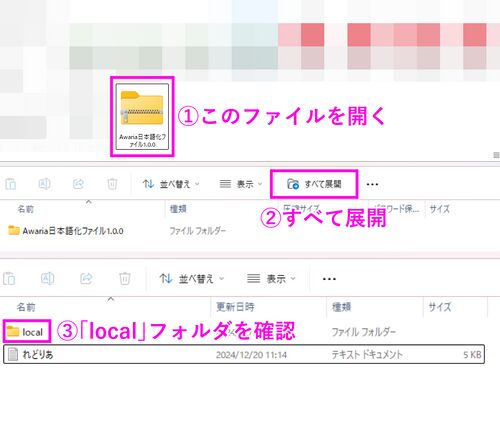Click the すべて展開 extract all button
The image size is (500, 448).
point(314,184)
